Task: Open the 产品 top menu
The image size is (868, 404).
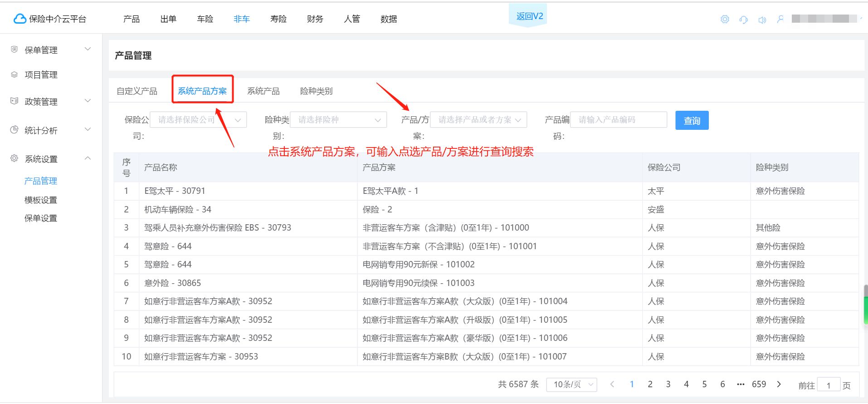Action: (132, 19)
